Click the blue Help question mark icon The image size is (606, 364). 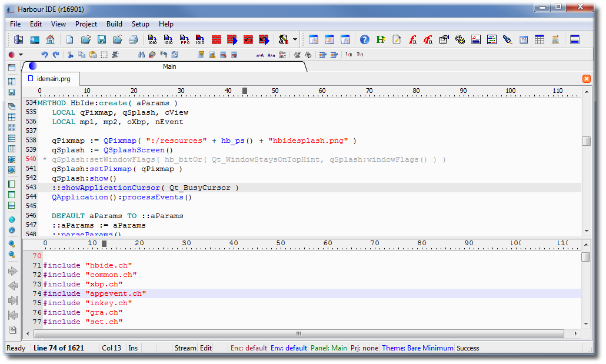point(365,40)
